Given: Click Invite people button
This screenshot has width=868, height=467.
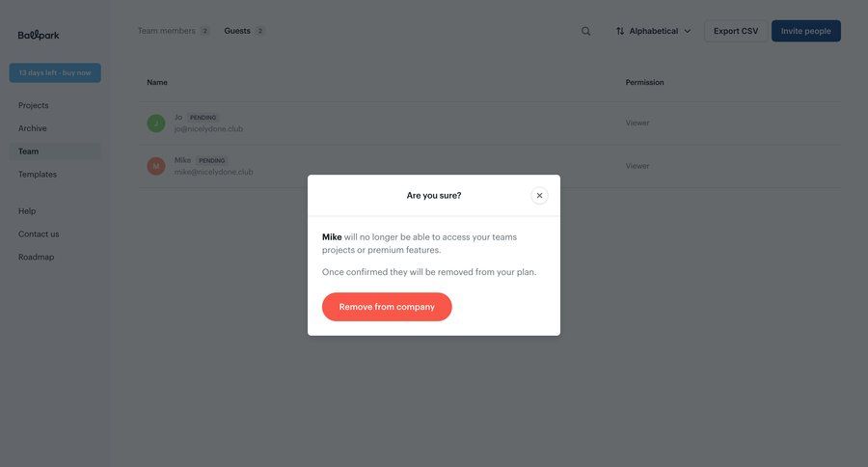Looking at the screenshot, I should (805, 31).
